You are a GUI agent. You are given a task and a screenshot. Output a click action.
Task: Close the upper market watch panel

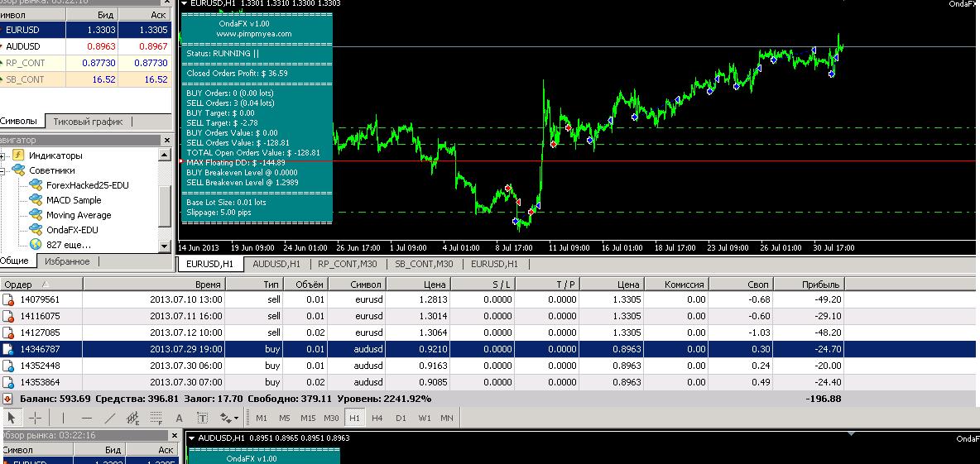(x=167, y=2)
